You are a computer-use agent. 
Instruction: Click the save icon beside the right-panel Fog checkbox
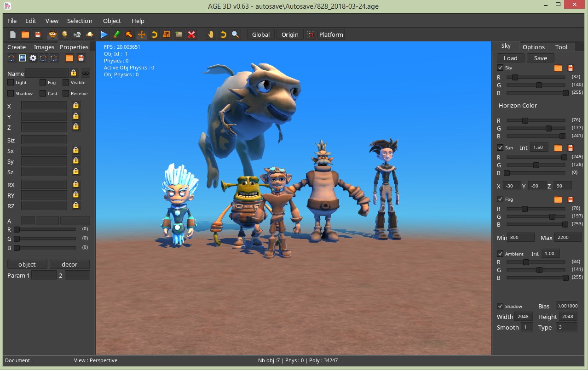[571, 199]
